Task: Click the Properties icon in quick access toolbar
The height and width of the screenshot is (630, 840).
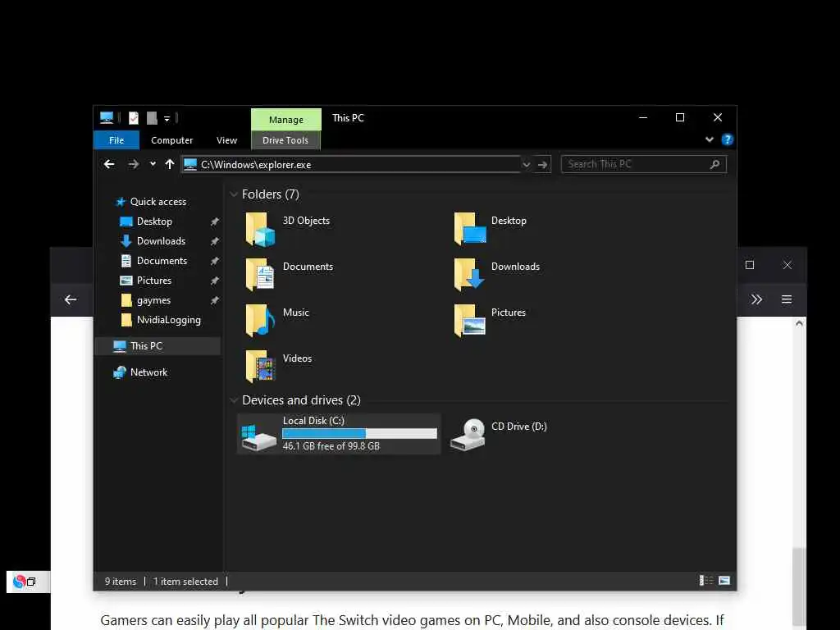Action: [x=134, y=118]
